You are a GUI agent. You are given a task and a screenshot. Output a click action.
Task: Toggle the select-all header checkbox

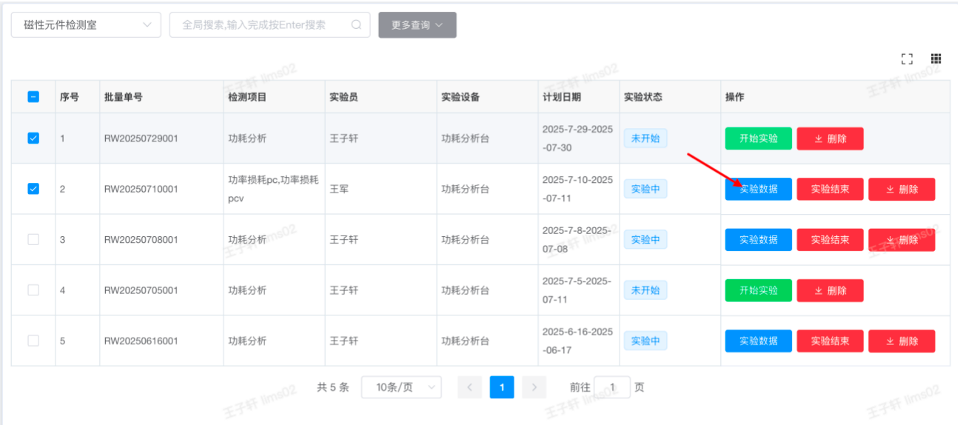(x=33, y=97)
